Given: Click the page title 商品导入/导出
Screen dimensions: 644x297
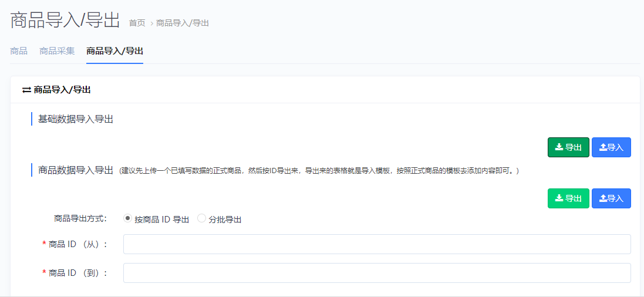Looking at the screenshot, I should (x=65, y=21).
